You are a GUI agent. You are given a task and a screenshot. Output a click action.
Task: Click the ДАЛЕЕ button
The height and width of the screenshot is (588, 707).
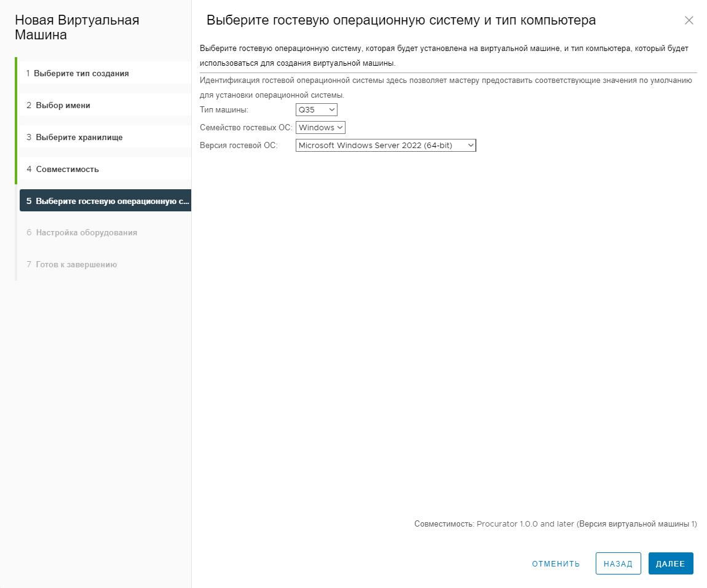tap(671, 563)
